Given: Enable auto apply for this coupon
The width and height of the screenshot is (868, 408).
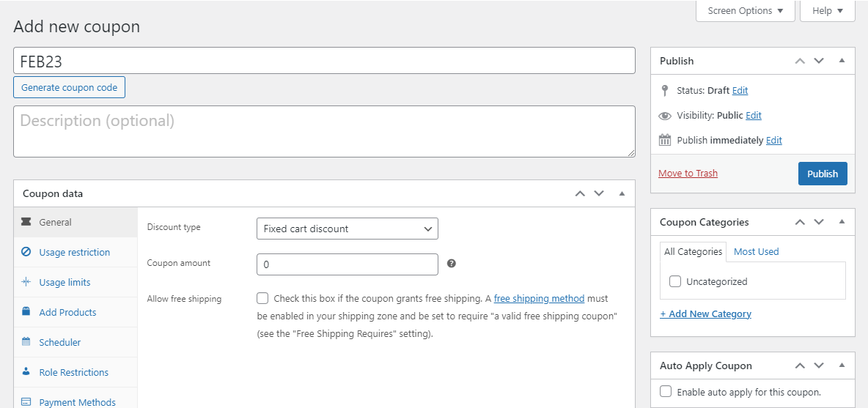Looking at the screenshot, I should (666, 392).
